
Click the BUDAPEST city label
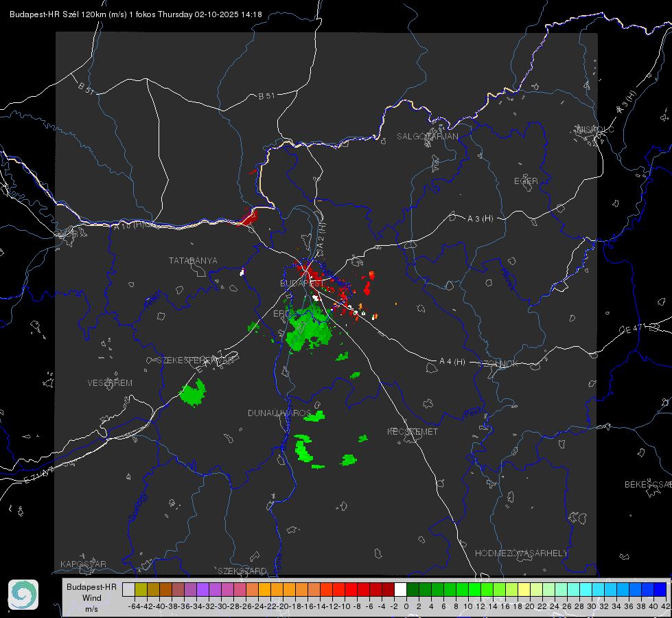(x=301, y=283)
